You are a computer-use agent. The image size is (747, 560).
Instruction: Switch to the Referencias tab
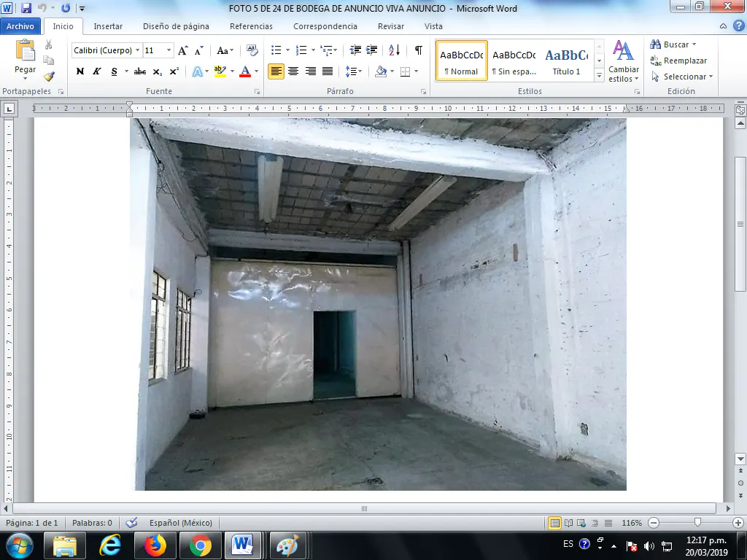coord(251,26)
